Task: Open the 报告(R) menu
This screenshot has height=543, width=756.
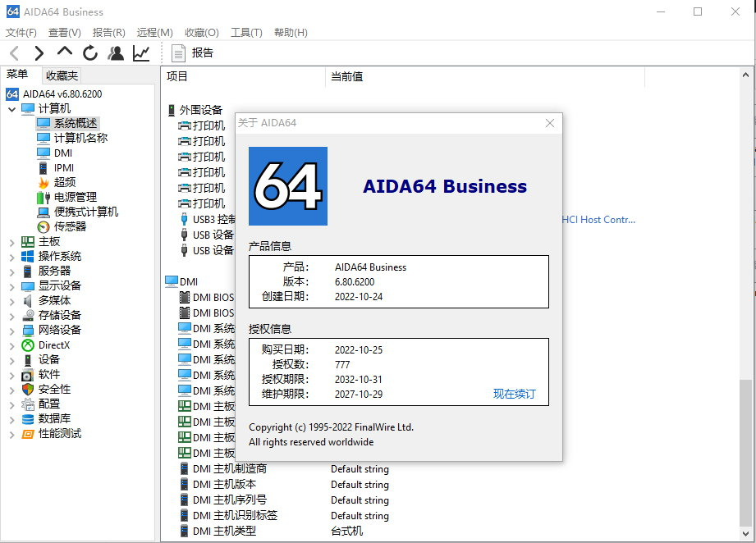Action: [x=109, y=33]
